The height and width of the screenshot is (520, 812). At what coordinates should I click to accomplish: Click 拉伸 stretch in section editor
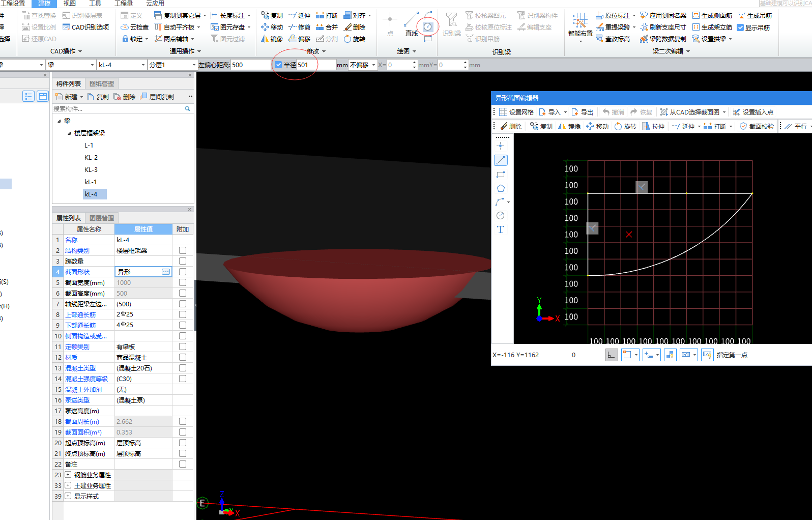coord(653,126)
